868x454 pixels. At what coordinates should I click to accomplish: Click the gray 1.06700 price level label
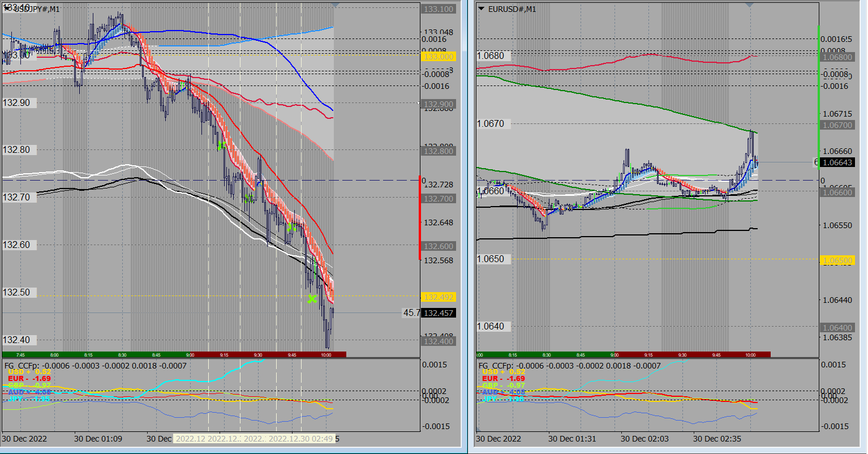[836, 125]
